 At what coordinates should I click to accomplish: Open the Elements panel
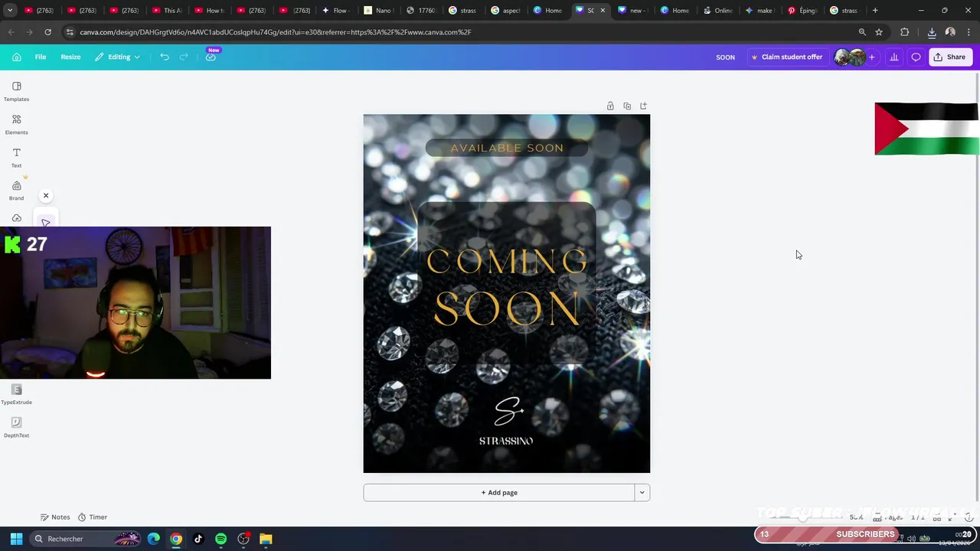click(16, 124)
